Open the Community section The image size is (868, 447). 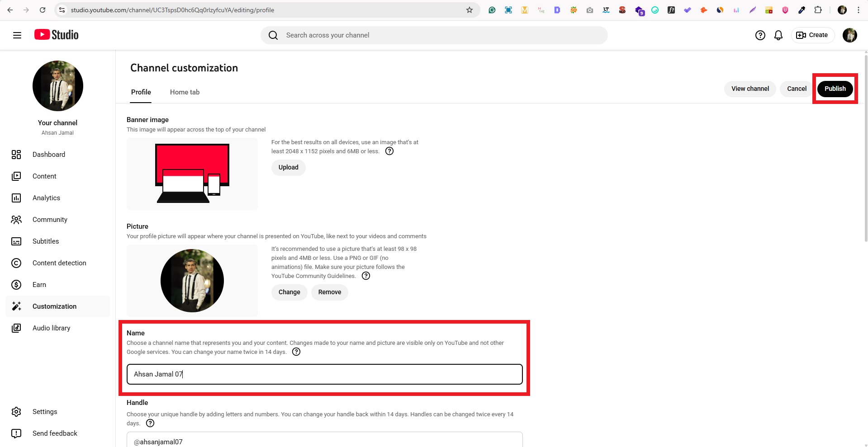[x=50, y=220]
